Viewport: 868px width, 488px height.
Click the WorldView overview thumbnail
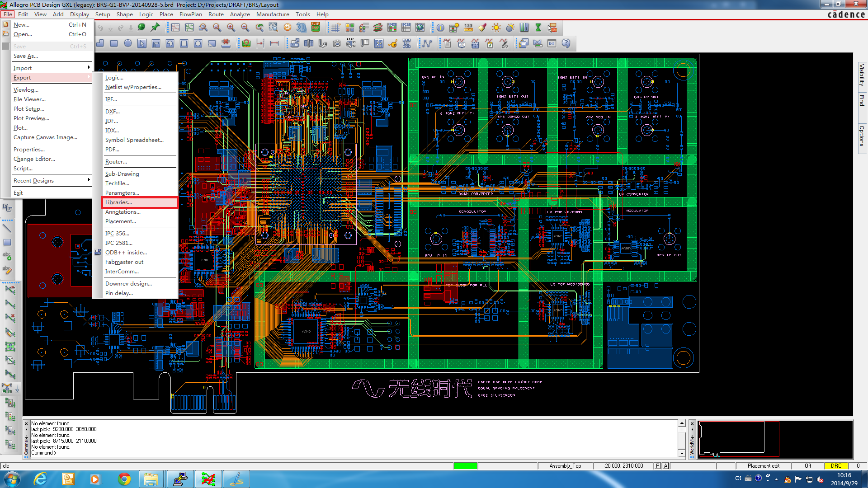tap(775, 439)
